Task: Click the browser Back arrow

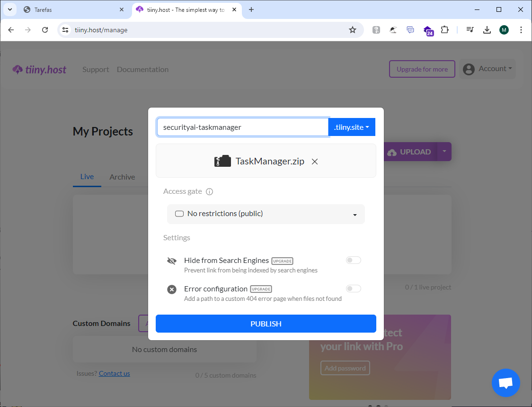Action: click(11, 30)
